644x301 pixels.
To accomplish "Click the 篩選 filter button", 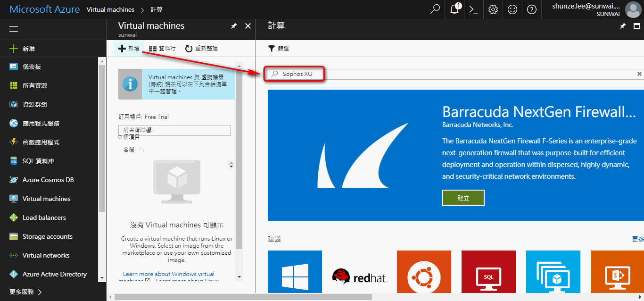I will [x=278, y=48].
